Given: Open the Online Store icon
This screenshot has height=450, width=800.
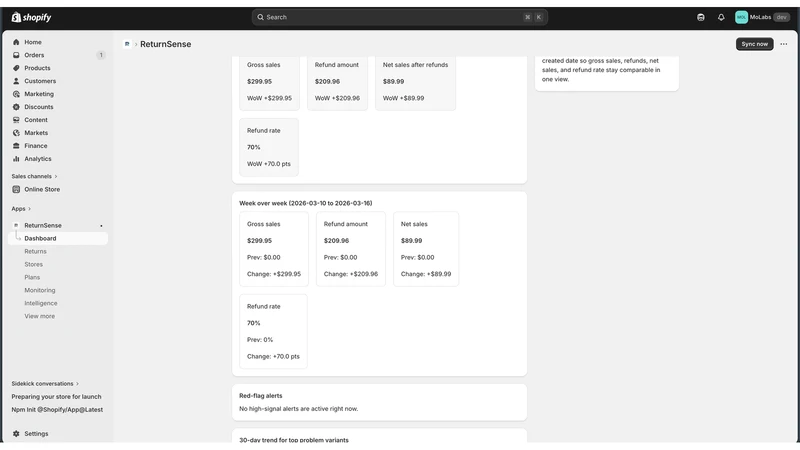Looking at the screenshot, I should [16, 189].
